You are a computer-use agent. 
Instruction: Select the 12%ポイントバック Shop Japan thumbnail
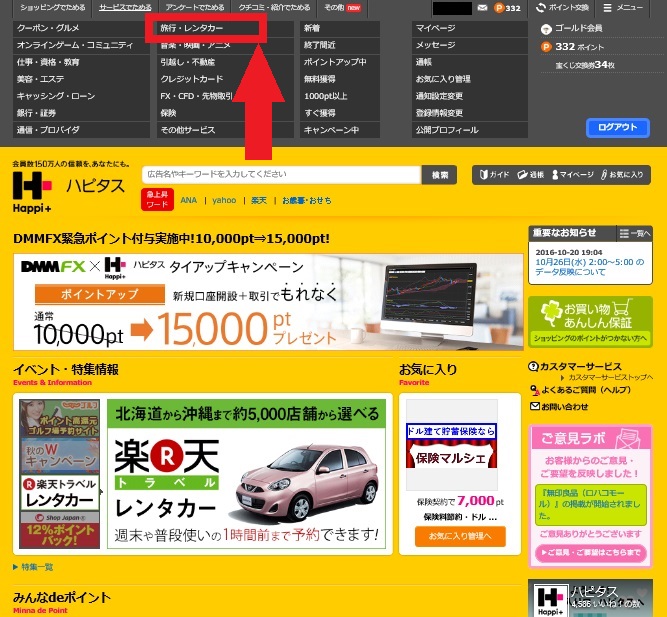[60, 530]
